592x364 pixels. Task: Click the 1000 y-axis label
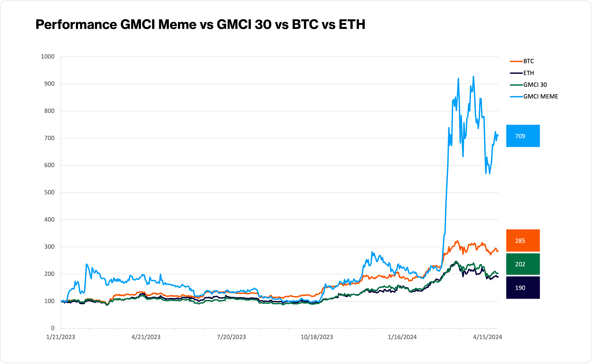tap(48, 57)
